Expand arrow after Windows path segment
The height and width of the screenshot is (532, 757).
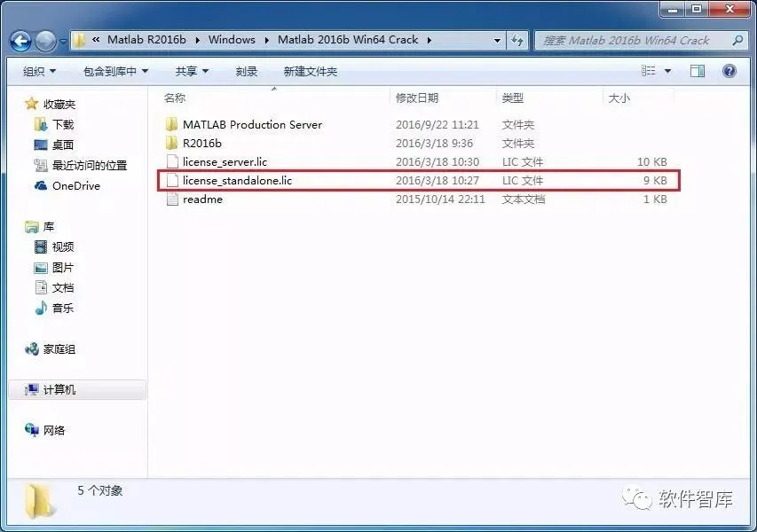[x=266, y=40]
